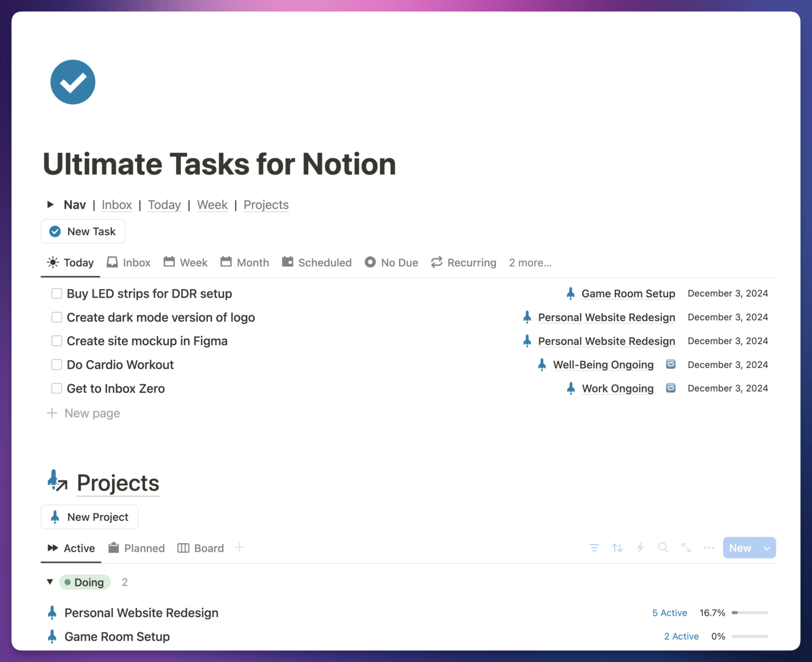
Task: Click the recurring loop icon beside Well-Being Ongoing
Action: 670,364
